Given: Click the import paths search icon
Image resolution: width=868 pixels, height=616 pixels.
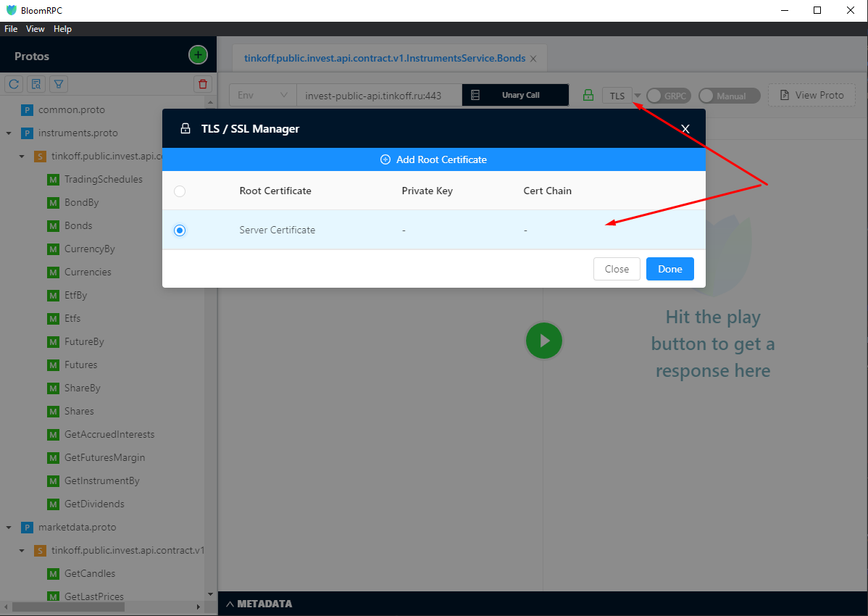Looking at the screenshot, I should coord(36,84).
